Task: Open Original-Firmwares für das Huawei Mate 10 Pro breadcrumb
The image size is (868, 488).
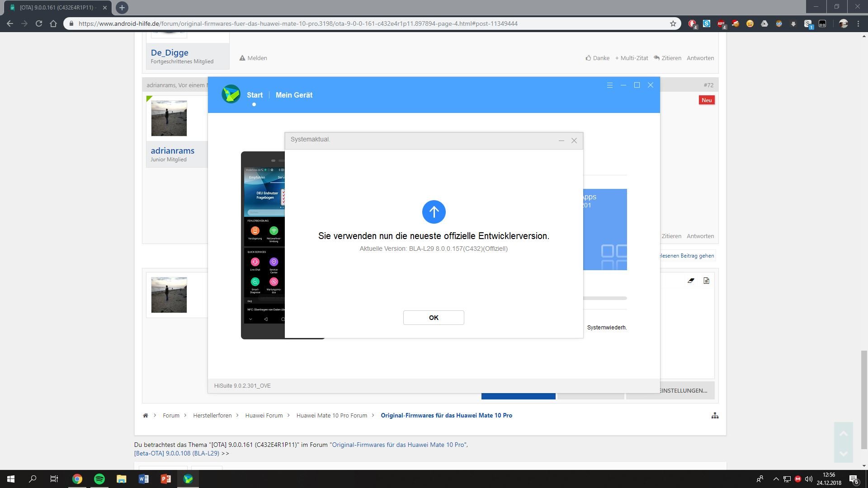Action: 446,415
